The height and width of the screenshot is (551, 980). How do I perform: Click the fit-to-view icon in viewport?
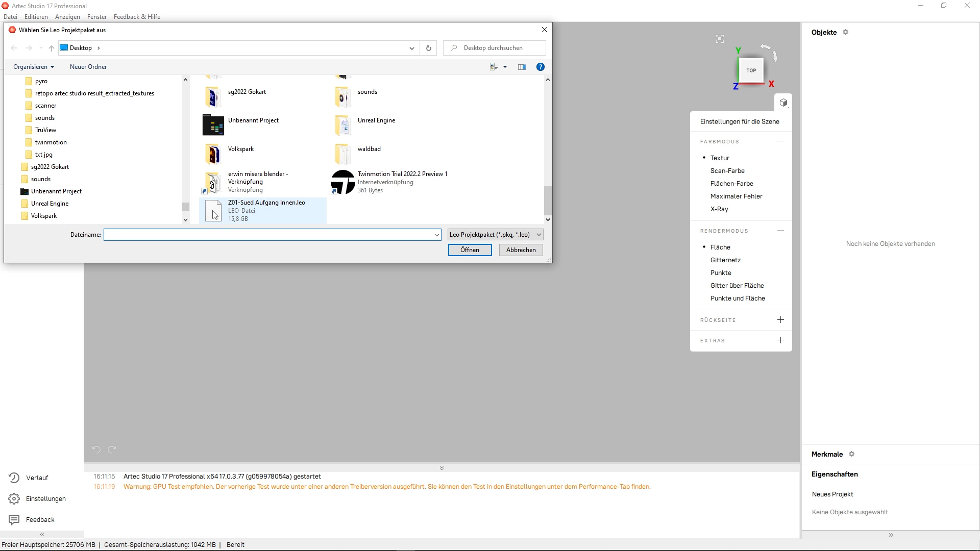(720, 39)
